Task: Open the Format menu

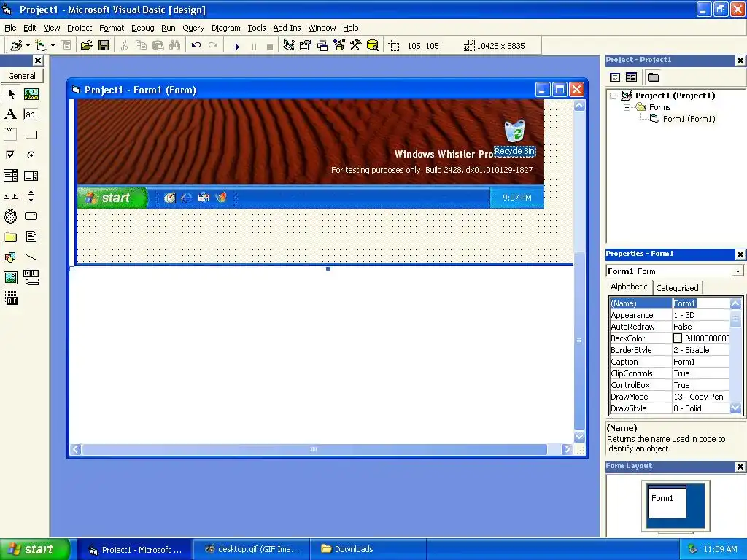Action: [112, 28]
